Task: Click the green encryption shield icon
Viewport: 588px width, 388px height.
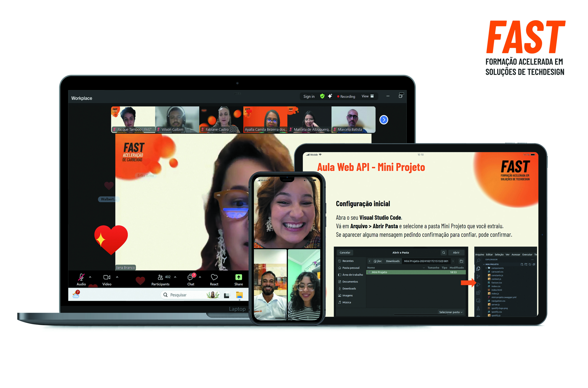Action: (322, 96)
